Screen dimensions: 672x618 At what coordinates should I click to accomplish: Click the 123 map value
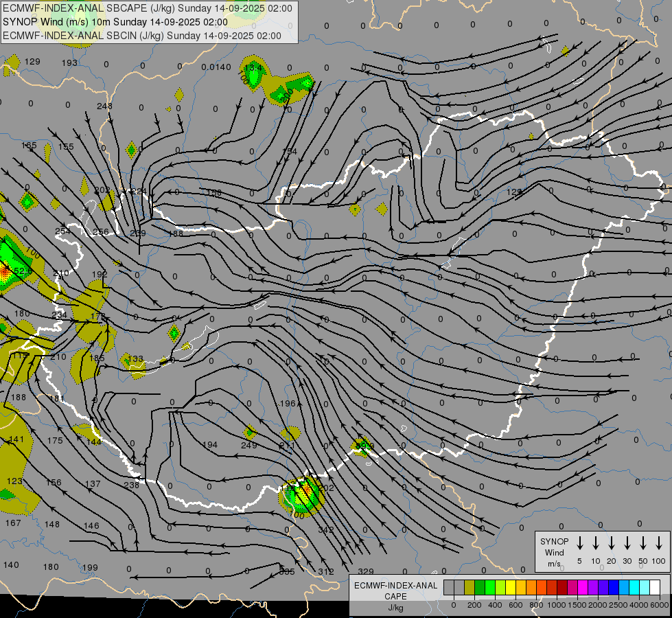(x=14, y=481)
